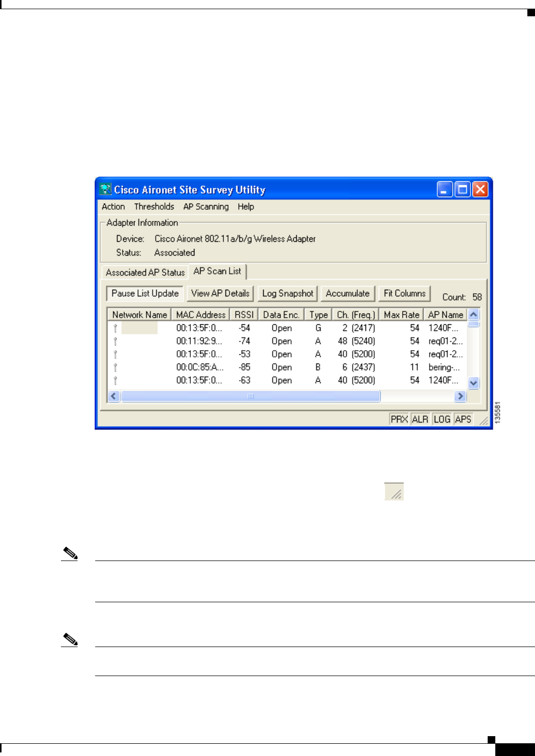Viewport: 535px width, 756px height.
Task: Click Fit Columns button
Action: 405,294
